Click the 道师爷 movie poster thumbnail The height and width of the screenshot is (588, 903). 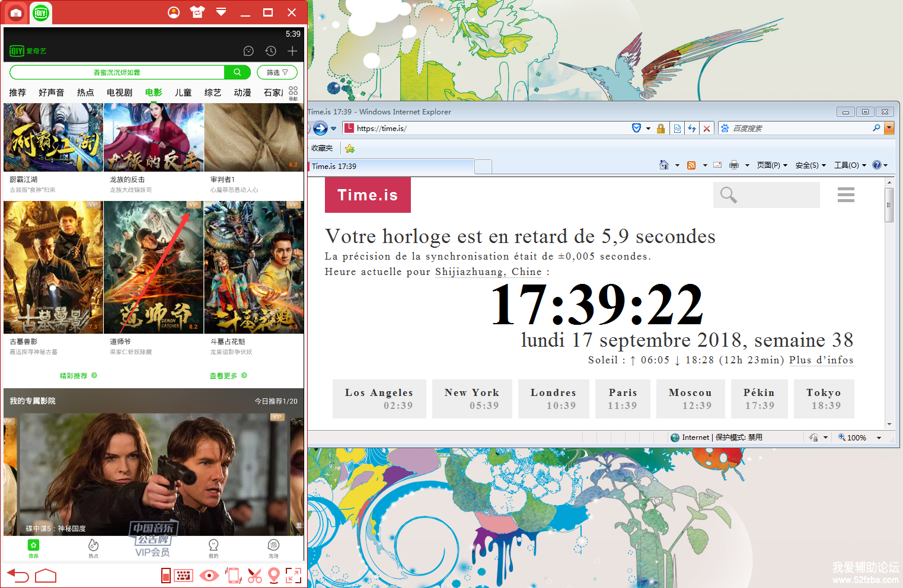pyautogui.click(x=154, y=267)
